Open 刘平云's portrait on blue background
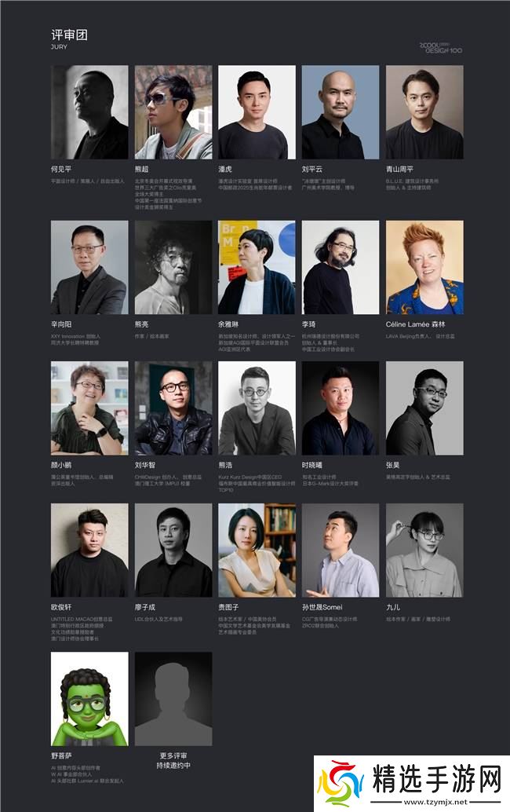Viewport: 510px width, 812px height. point(341,112)
